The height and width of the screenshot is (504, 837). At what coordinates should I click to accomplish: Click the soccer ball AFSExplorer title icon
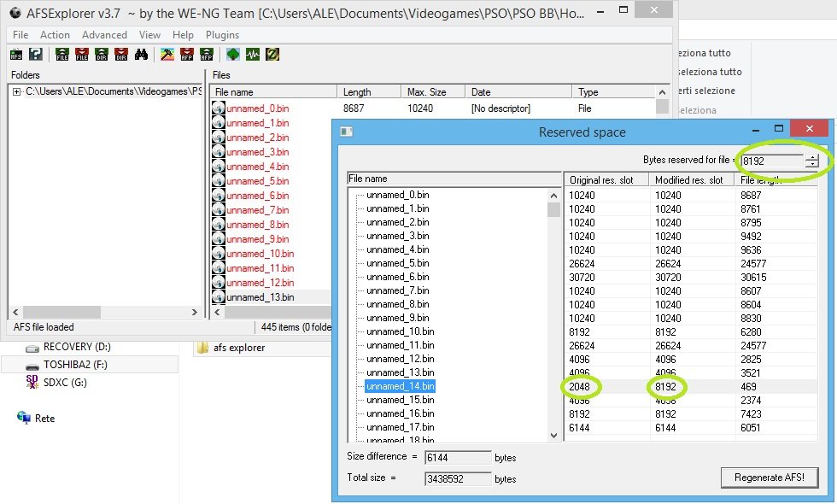[x=15, y=12]
